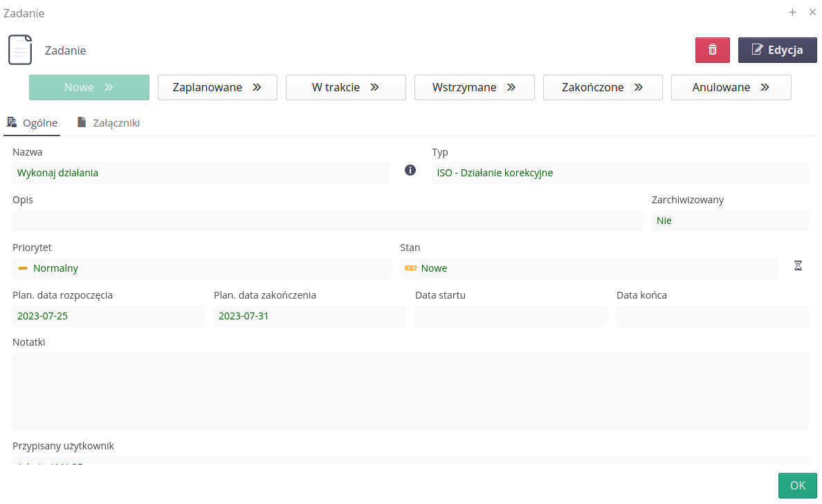
Task: Select the Nowe status step
Action: tap(89, 87)
